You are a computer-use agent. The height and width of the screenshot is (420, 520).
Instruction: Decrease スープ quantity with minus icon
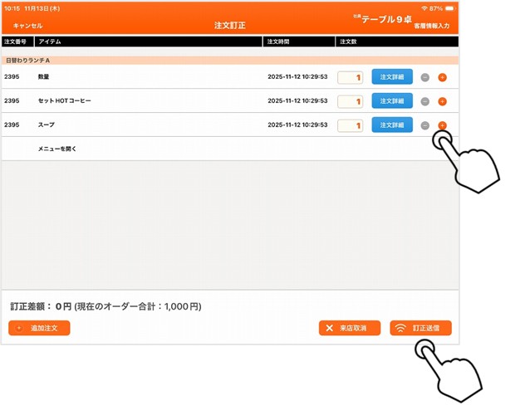pyautogui.click(x=425, y=125)
